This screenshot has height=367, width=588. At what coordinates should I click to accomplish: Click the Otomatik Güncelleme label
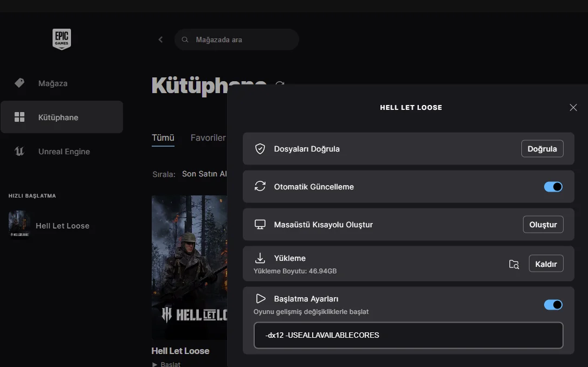314,187
